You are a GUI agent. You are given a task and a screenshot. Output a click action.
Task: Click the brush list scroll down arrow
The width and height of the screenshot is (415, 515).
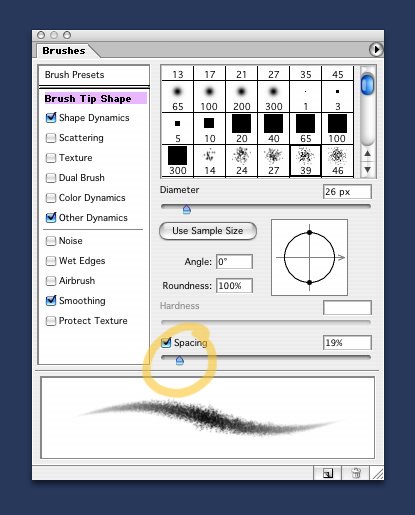pyautogui.click(x=368, y=170)
